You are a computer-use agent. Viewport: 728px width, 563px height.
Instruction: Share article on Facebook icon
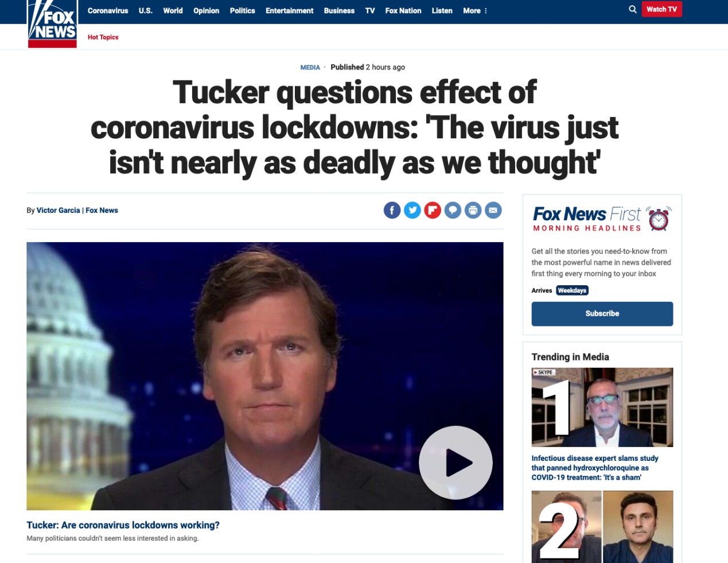click(x=392, y=211)
